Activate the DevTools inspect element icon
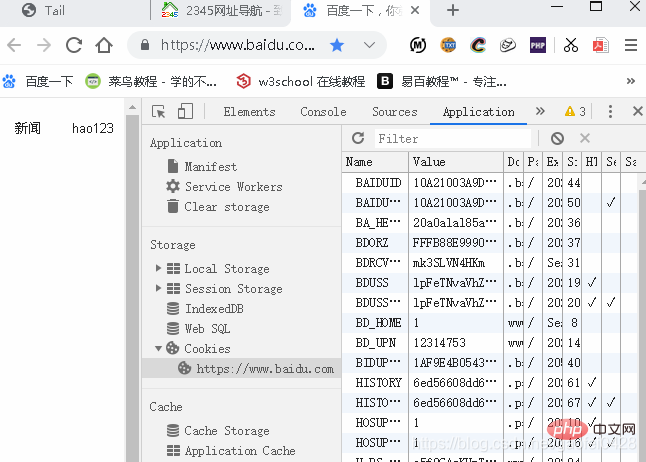The image size is (646, 462). pyautogui.click(x=159, y=112)
